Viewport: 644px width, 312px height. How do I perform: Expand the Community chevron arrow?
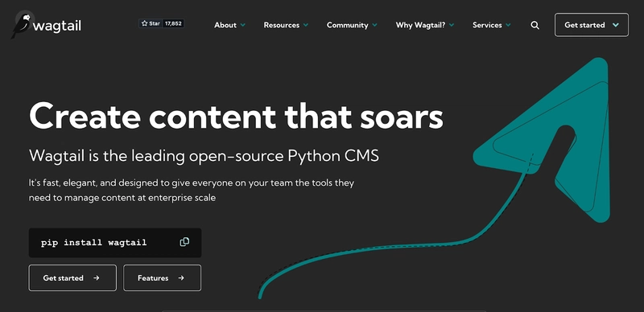(374, 25)
